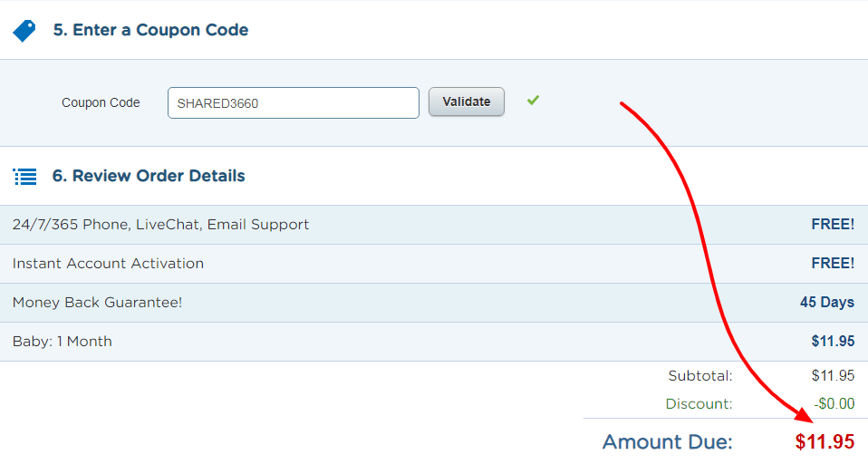
Task: Click the -$0.00 discount value
Action: (834, 403)
